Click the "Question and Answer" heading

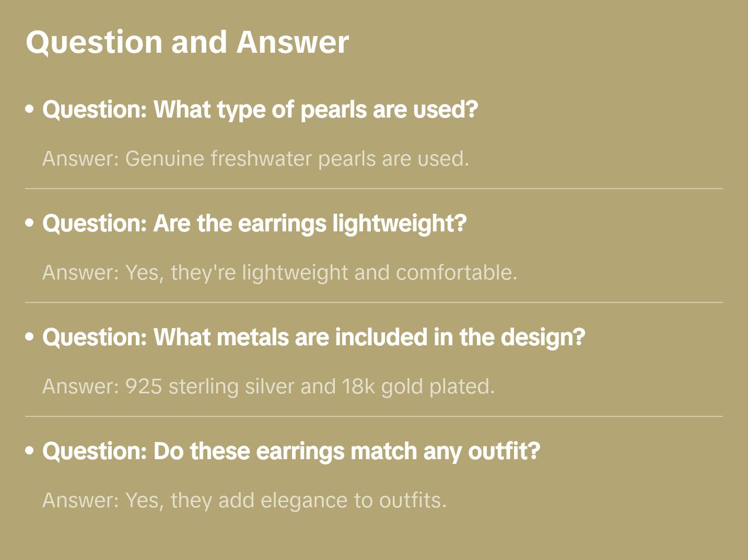click(187, 42)
